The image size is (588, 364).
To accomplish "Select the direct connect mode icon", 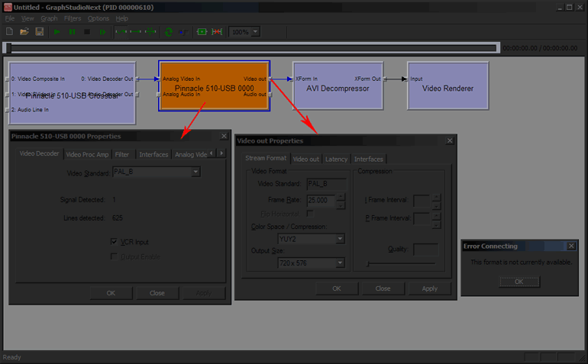I will pos(135,32).
